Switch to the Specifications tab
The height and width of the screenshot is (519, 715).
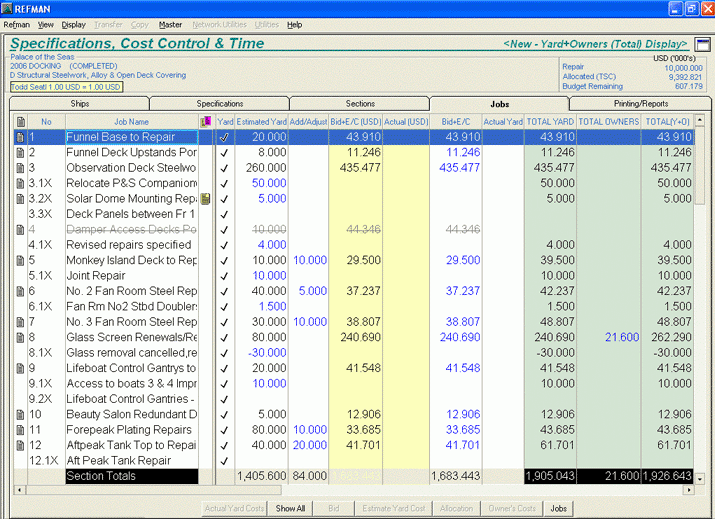pyautogui.click(x=219, y=103)
